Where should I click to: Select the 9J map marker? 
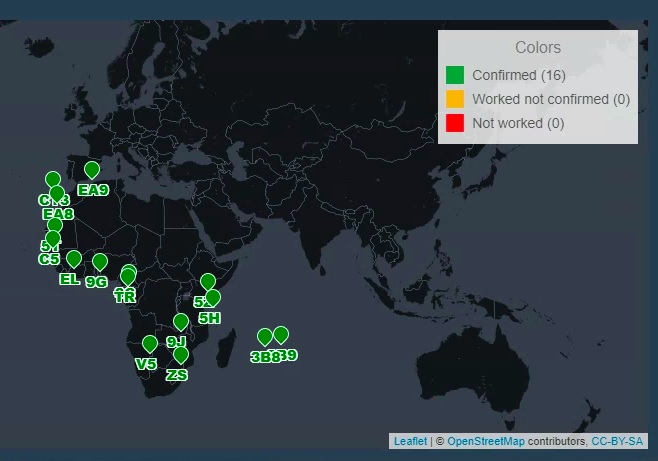pos(181,322)
